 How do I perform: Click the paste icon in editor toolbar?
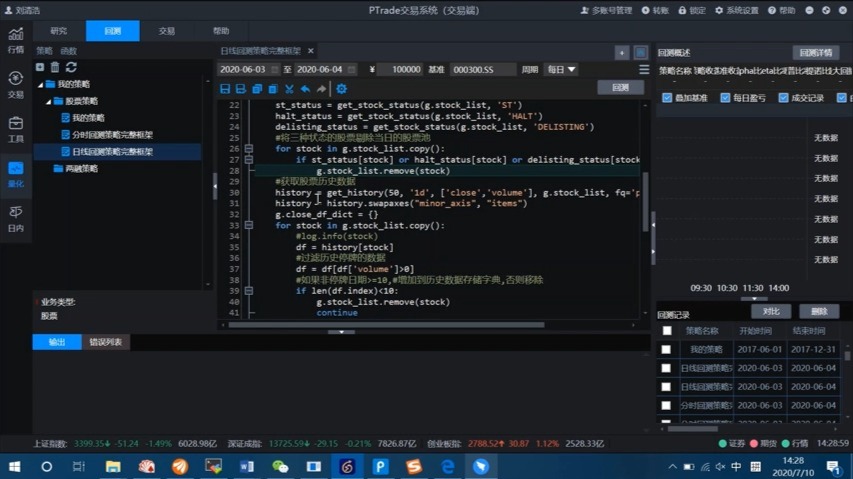[x=273, y=89]
